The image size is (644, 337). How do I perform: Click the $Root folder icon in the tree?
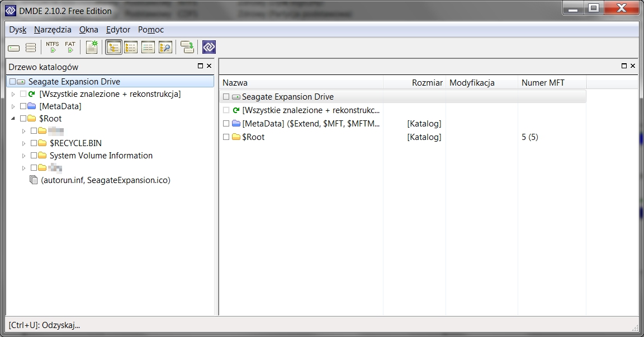coord(32,119)
